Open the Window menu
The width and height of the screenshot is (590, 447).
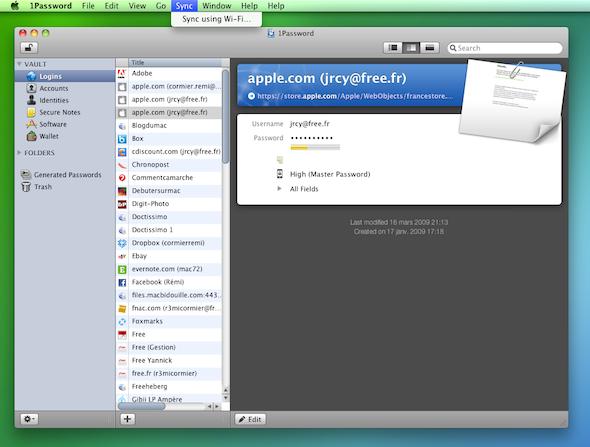(216, 6)
